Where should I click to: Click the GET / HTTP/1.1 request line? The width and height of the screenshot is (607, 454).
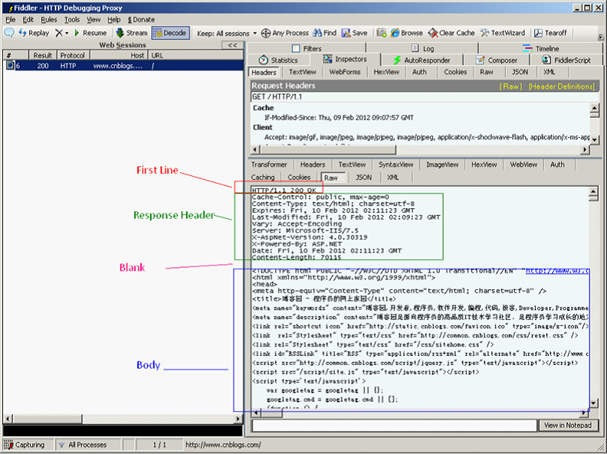click(x=277, y=97)
